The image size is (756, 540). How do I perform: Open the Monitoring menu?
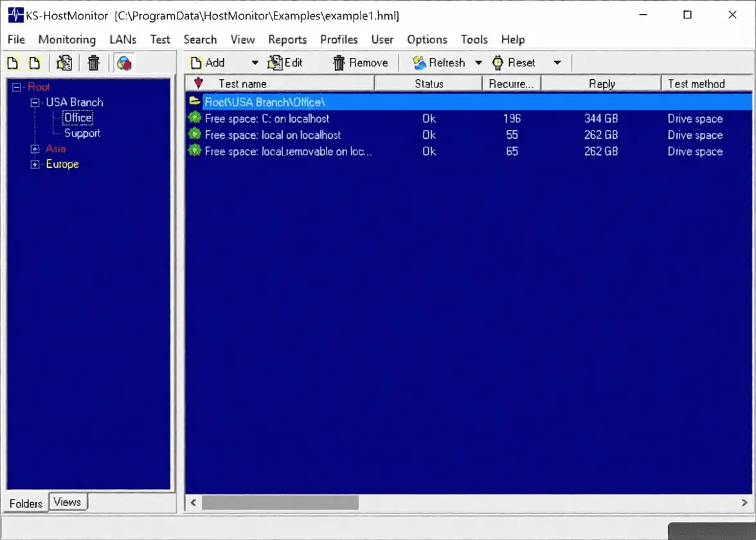point(67,40)
